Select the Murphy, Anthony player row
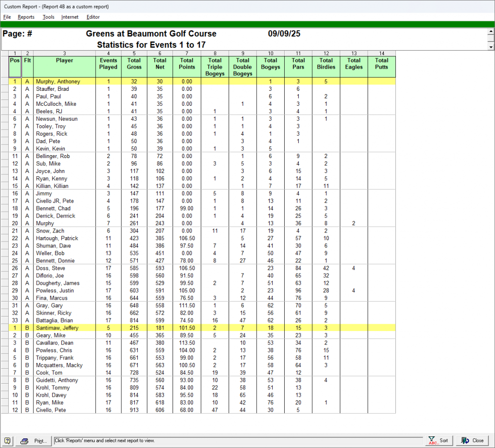 coord(64,82)
